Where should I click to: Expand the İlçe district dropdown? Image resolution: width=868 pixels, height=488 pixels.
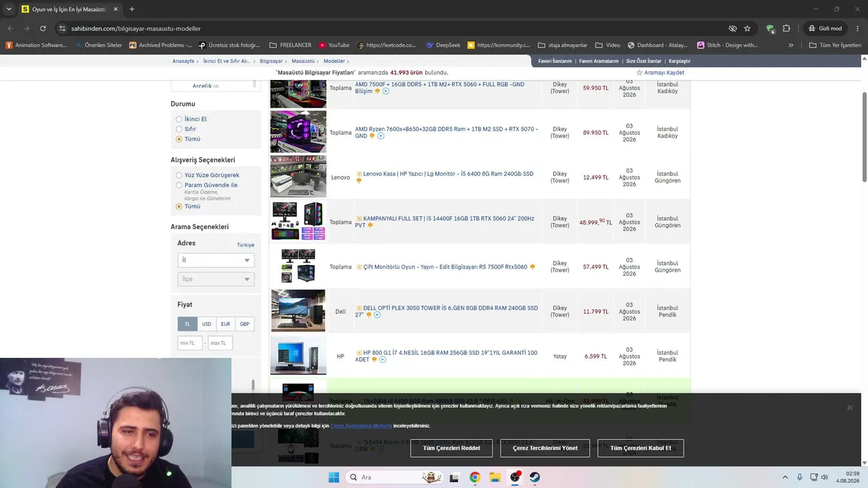pos(216,279)
